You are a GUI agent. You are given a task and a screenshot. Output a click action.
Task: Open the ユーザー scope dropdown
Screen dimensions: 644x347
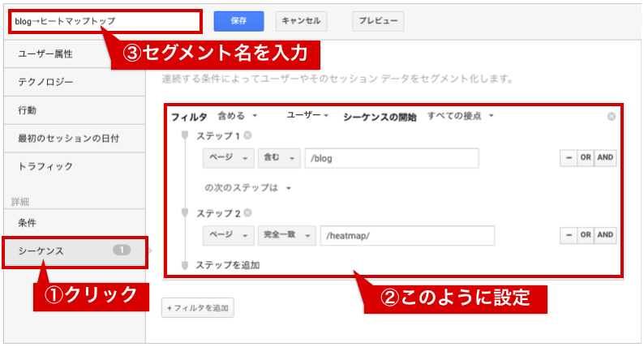(x=307, y=116)
